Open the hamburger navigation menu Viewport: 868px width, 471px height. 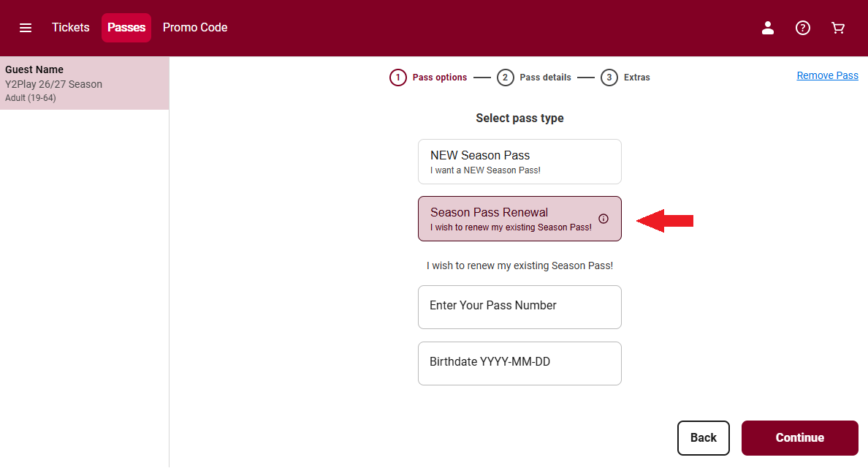coord(26,28)
